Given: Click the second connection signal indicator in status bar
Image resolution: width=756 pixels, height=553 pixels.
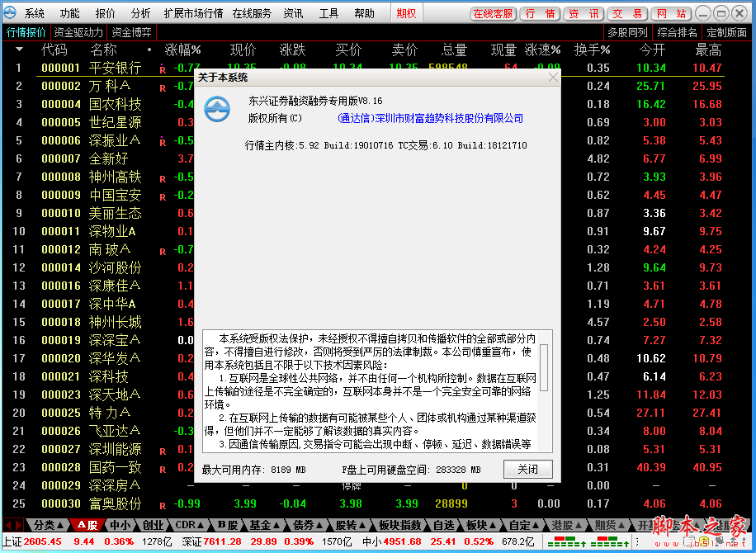Looking at the screenshot, I should (611, 542).
